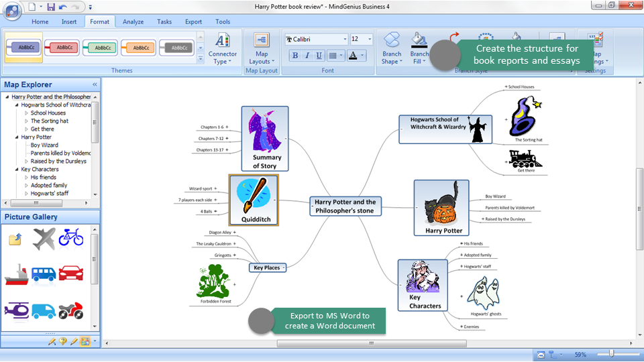644x362 pixels.
Task: Click the pencil-with-arrow panel icon
Action: point(52,341)
